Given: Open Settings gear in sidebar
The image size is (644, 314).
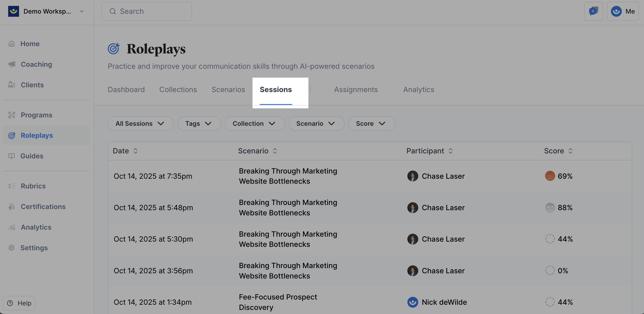Looking at the screenshot, I should point(12,248).
